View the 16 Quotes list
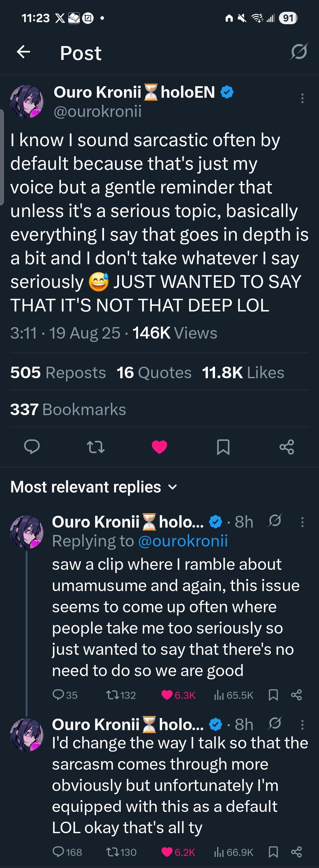The image size is (319, 868). coord(154,373)
